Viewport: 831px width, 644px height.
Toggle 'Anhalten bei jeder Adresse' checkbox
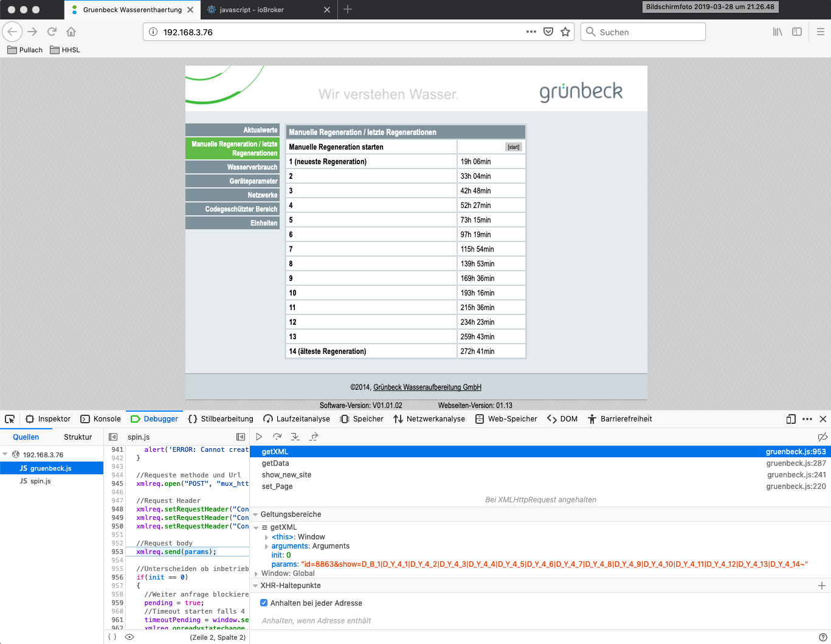pyautogui.click(x=264, y=603)
